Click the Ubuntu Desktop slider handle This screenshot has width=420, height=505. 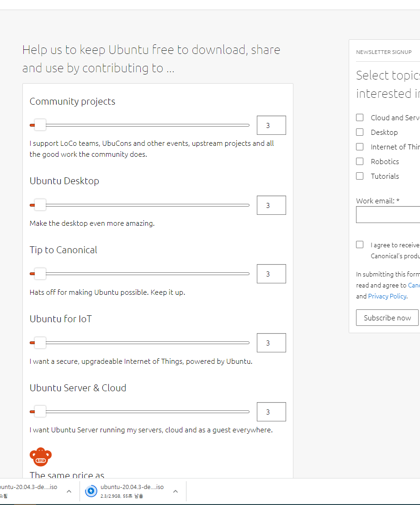[x=40, y=205]
